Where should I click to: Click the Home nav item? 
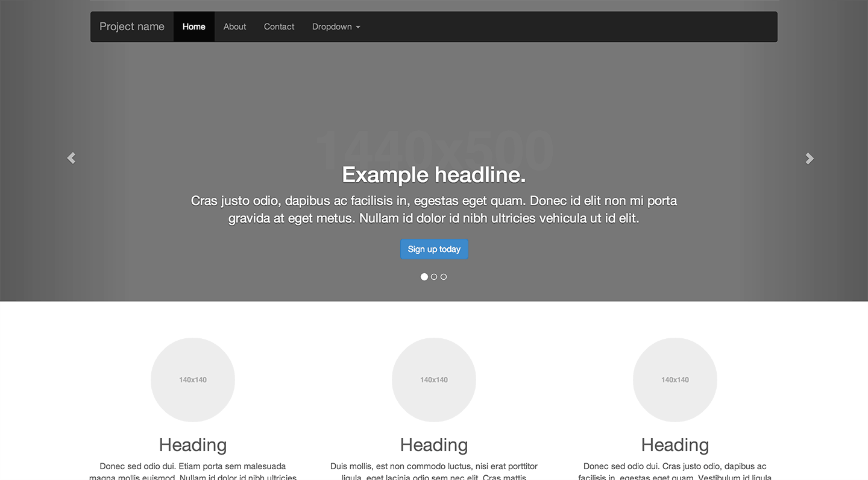194,27
